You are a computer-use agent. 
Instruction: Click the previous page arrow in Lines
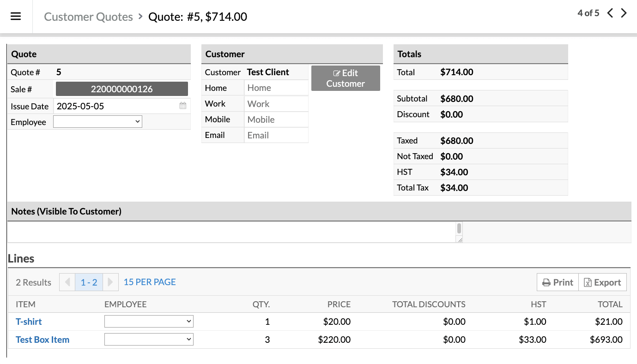tap(67, 282)
